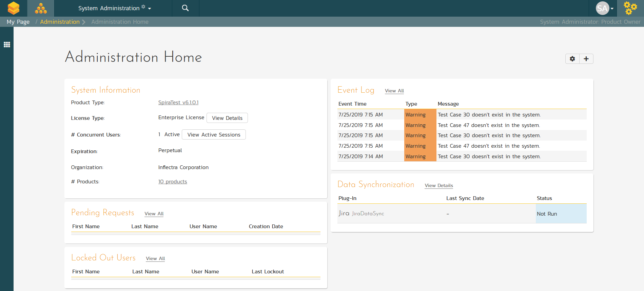Open the 10 products link
The height and width of the screenshot is (291, 644).
point(173,182)
